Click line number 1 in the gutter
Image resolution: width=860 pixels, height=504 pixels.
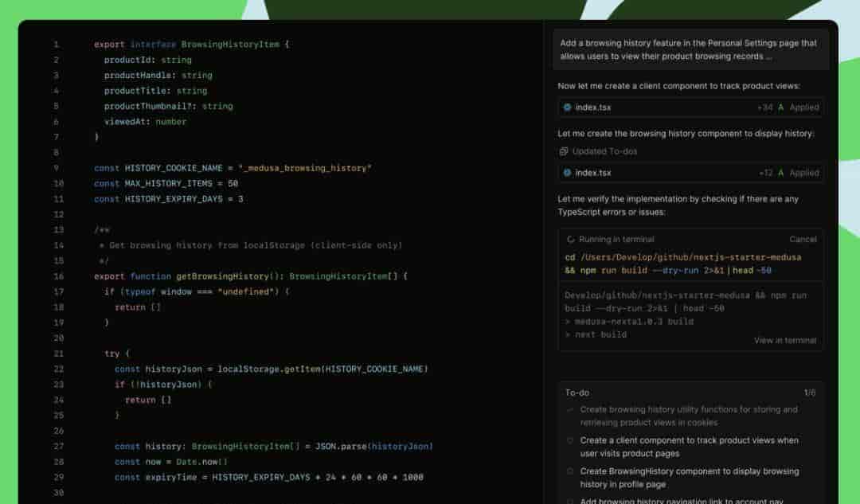coord(56,45)
